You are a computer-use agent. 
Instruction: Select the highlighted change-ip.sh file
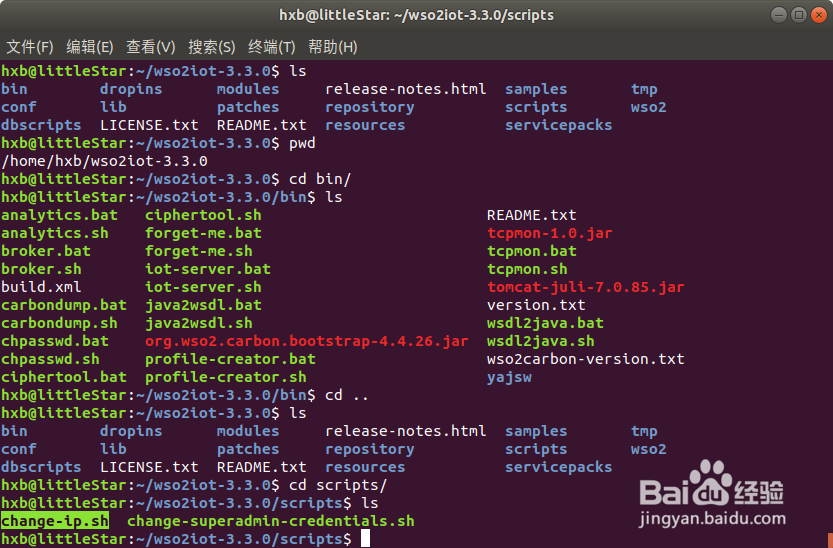(55, 521)
